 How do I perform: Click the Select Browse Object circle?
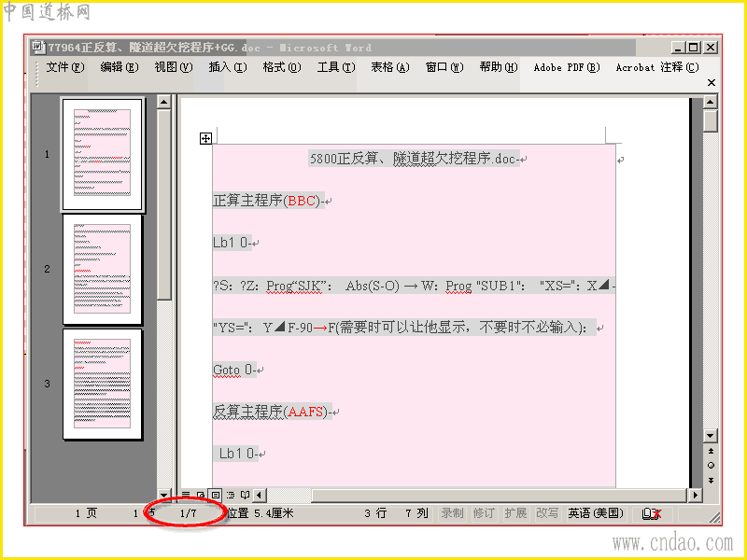(x=711, y=465)
